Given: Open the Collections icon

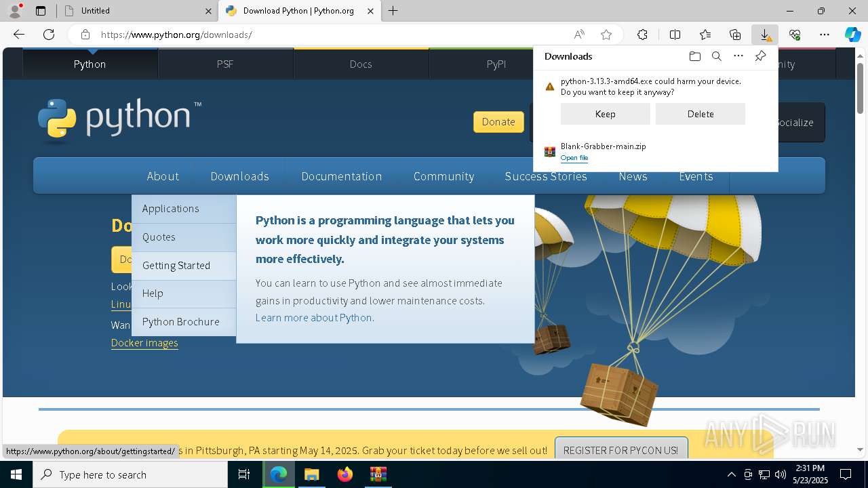Looking at the screenshot, I should click(x=735, y=35).
